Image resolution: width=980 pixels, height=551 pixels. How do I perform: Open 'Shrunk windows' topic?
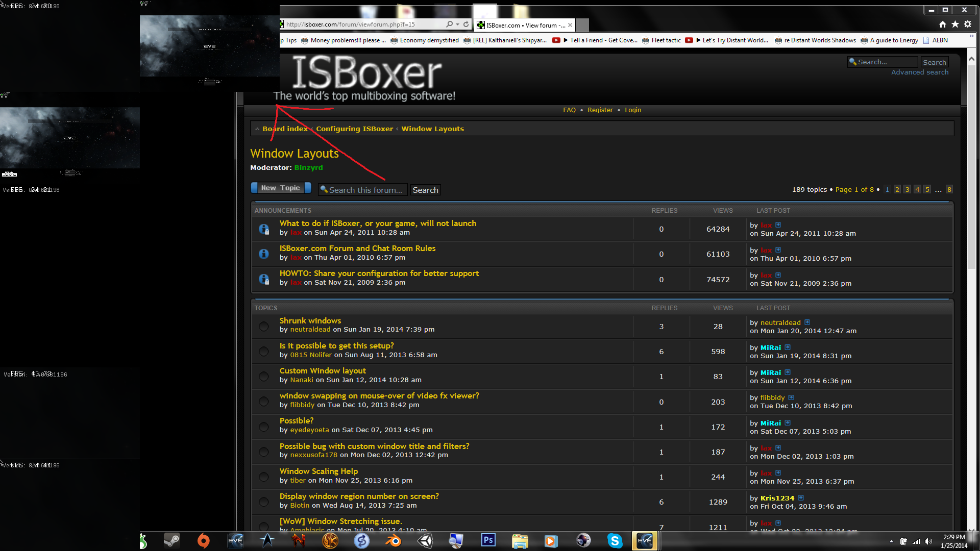(310, 320)
